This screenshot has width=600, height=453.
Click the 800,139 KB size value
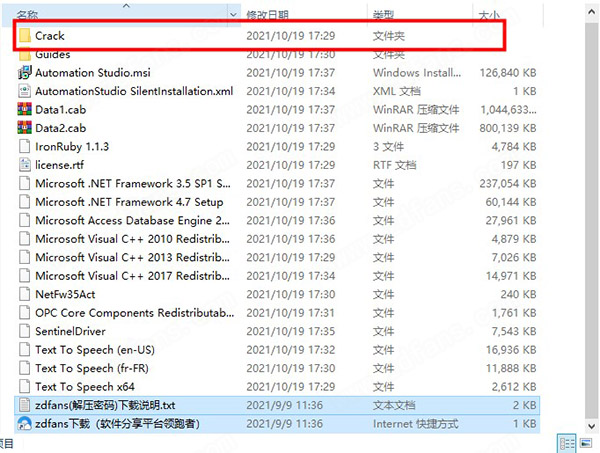tap(508, 128)
